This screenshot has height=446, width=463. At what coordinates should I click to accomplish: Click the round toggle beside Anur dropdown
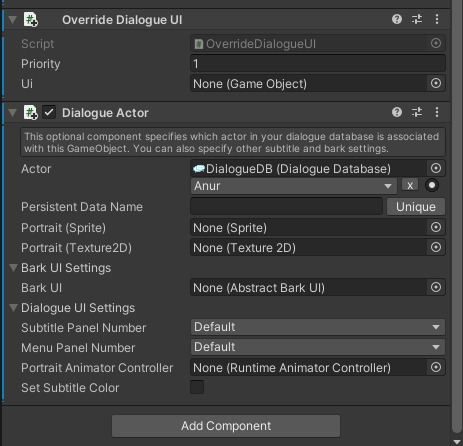click(x=432, y=185)
